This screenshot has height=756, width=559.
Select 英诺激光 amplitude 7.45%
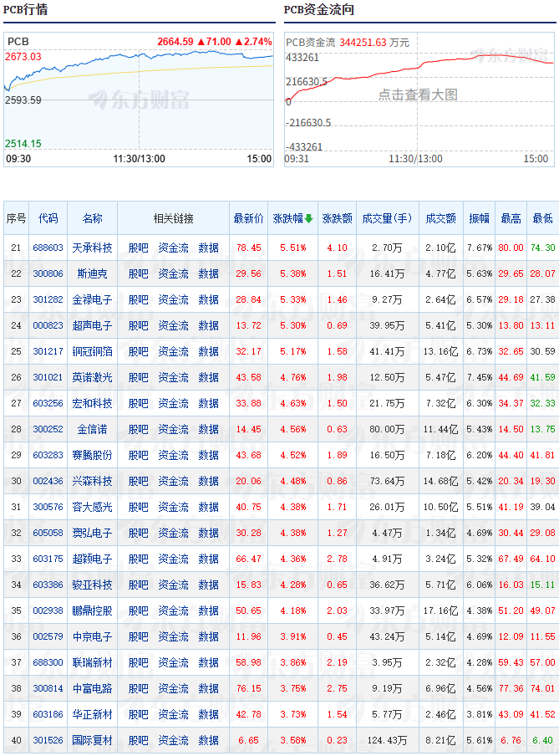click(479, 377)
